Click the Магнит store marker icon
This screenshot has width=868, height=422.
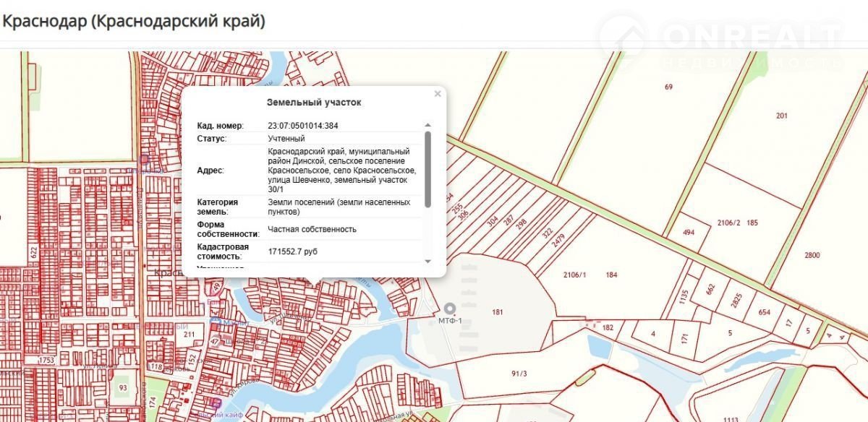215,322
